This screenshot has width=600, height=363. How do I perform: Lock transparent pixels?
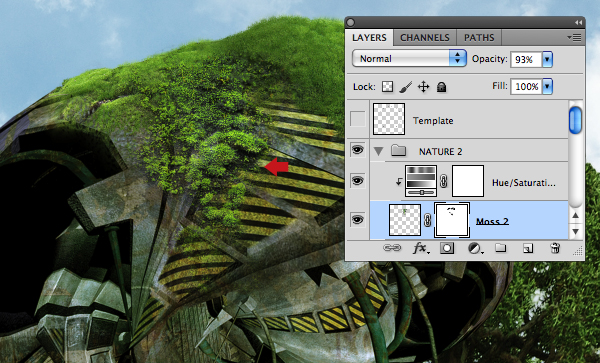(387, 87)
